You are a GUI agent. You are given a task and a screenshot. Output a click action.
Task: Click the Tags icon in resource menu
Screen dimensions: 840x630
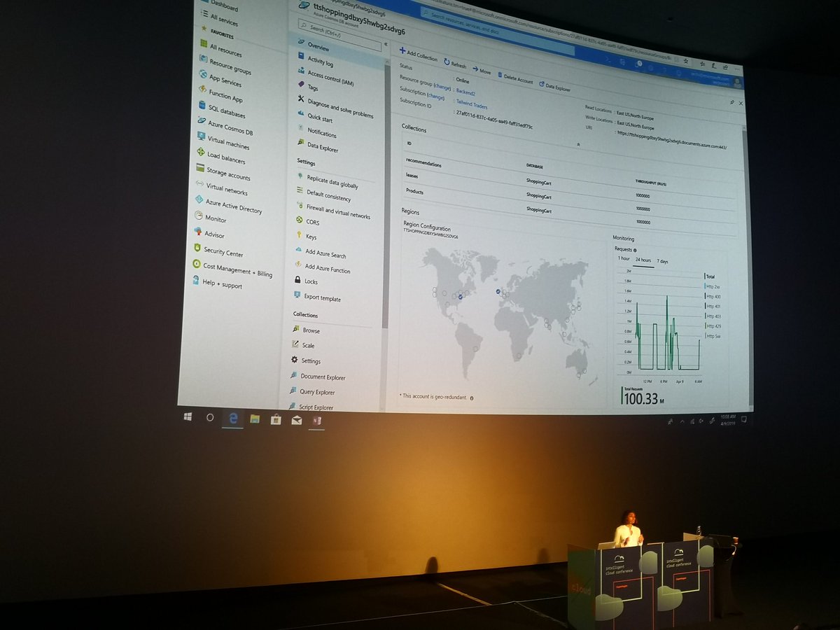pos(301,85)
